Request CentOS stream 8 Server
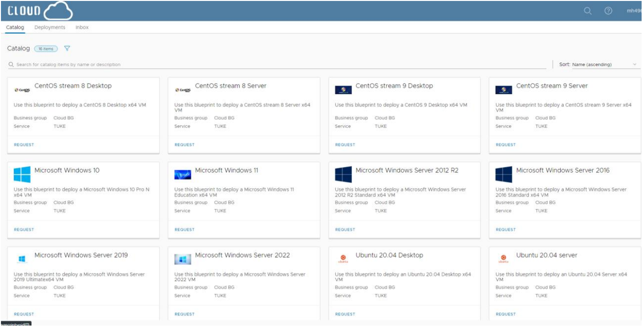Viewport: 644px width, 327px height. (x=185, y=145)
